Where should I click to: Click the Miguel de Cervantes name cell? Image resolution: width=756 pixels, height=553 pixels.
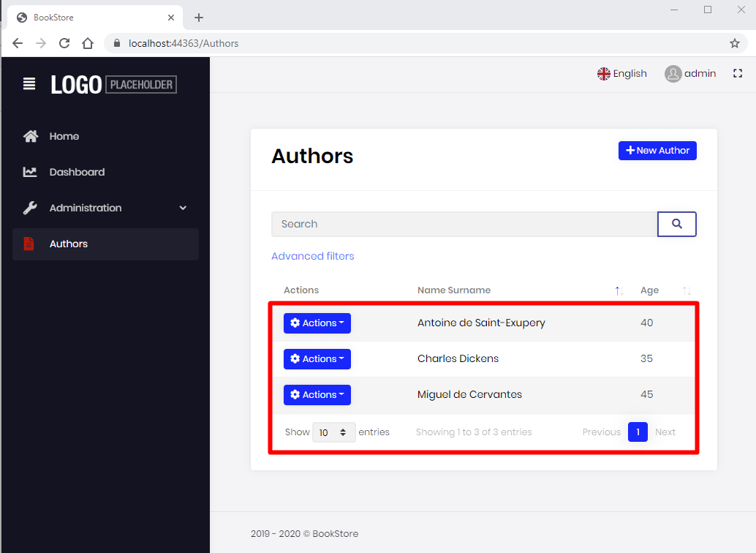point(469,394)
